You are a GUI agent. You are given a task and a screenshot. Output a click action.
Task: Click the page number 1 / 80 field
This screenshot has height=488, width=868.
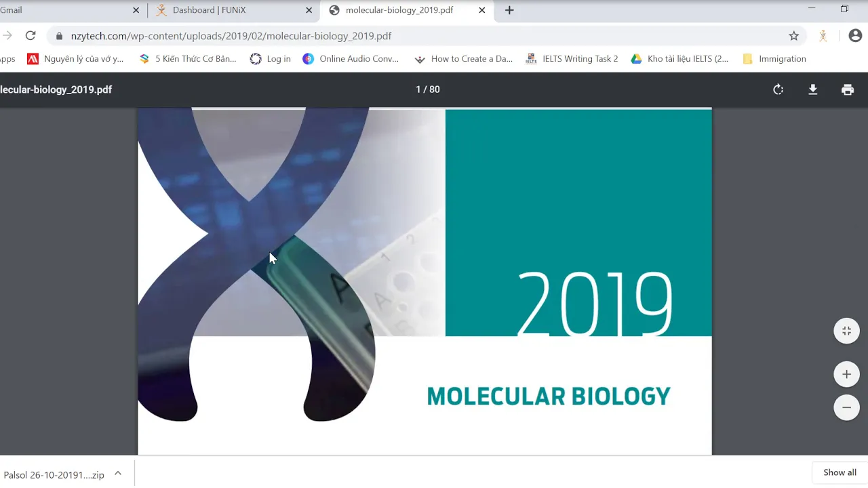pos(428,89)
